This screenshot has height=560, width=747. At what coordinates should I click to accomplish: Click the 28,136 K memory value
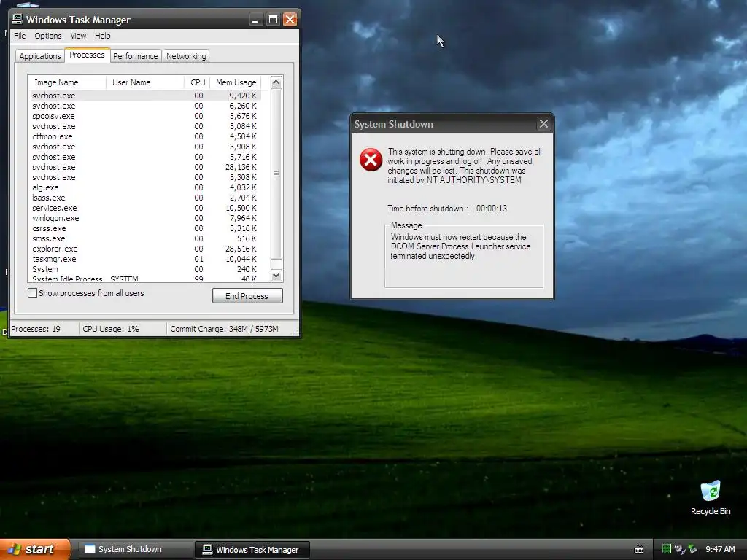click(241, 167)
